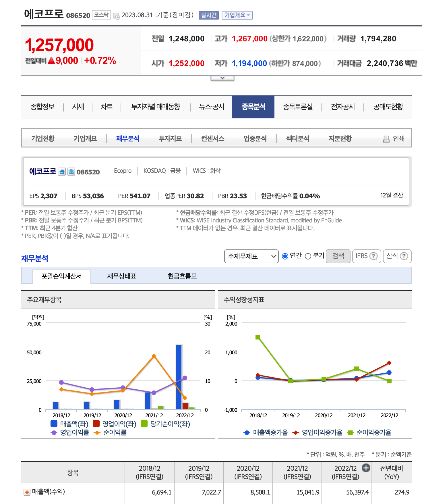Click the 2022/12 sales value 56,397.4
The width and height of the screenshot is (422, 504).
coord(357,492)
